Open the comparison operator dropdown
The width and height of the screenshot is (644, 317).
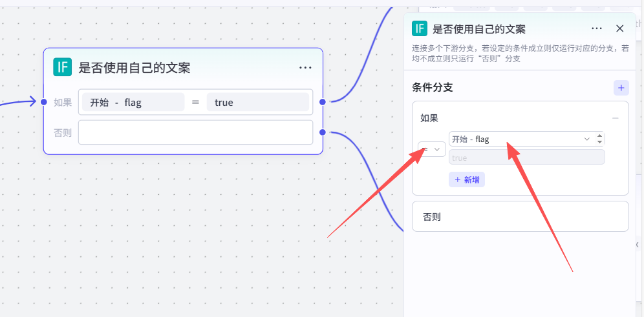432,149
